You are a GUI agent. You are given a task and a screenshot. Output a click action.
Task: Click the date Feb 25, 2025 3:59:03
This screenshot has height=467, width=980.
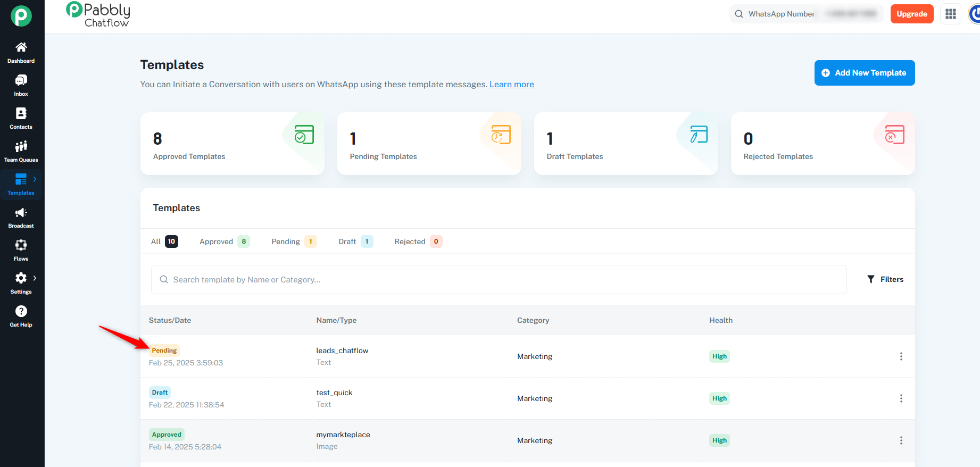point(186,363)
